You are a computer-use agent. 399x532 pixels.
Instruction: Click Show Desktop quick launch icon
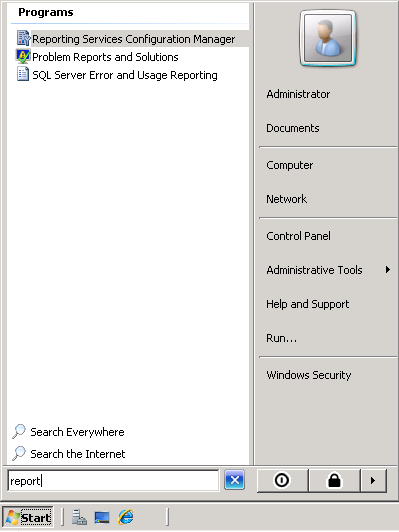(102, 517)
